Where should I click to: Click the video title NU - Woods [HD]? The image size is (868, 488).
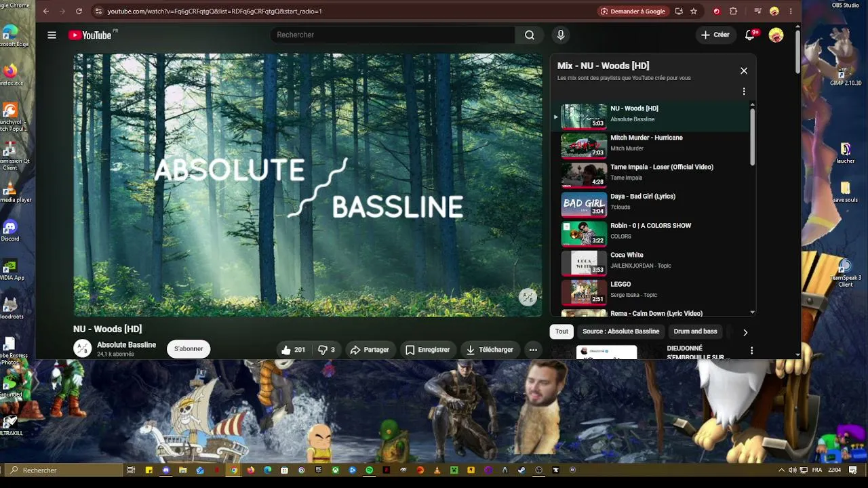(108, 329)
